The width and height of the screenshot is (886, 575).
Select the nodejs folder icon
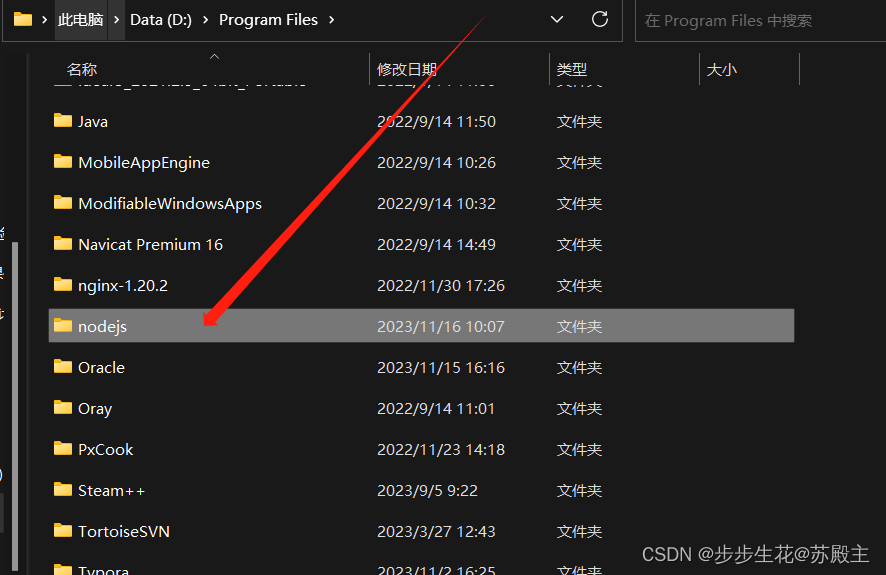click(63, 326)
